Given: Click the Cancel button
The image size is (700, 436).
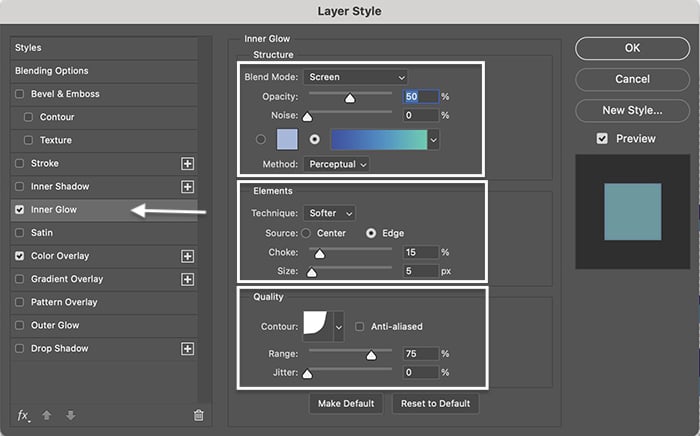Looking at the screenshot, I should (632, 79).
